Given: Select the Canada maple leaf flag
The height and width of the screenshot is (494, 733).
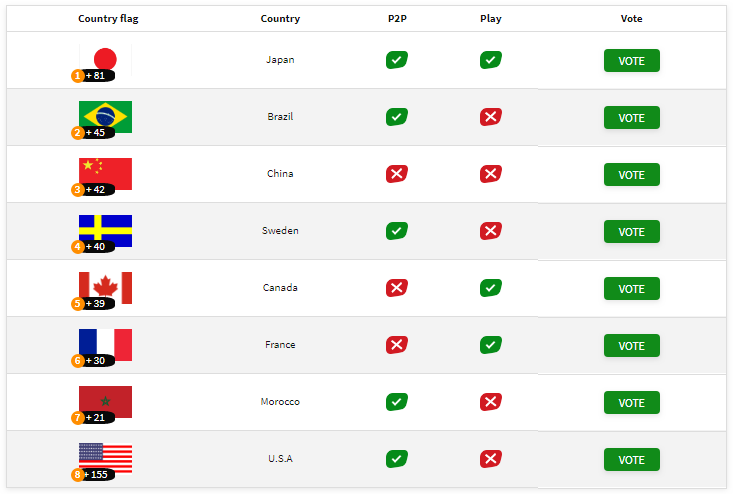Looking at the screenshot, I should point(105,288).
